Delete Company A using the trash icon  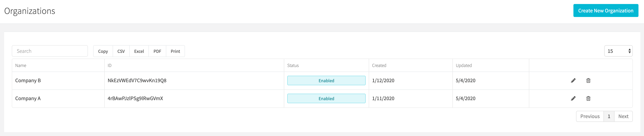click(x=588, y=98)
